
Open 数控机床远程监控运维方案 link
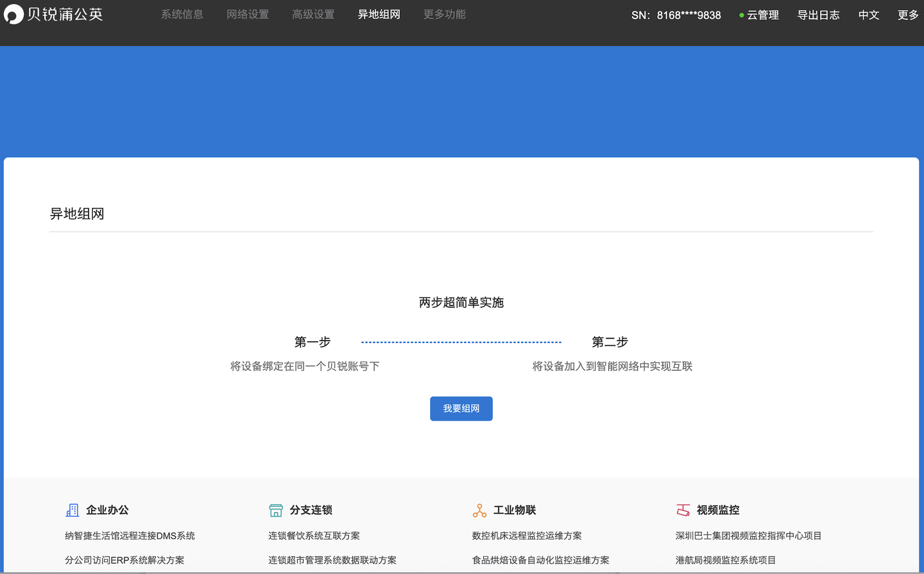tap(527, 536)
